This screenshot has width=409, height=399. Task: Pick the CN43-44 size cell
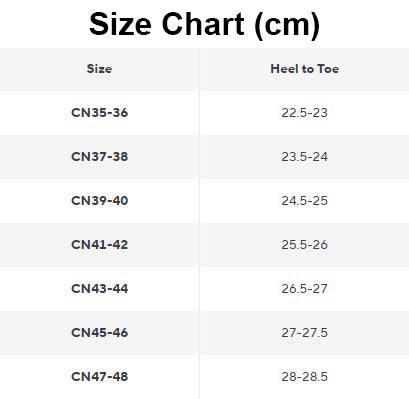click(99, 289)
